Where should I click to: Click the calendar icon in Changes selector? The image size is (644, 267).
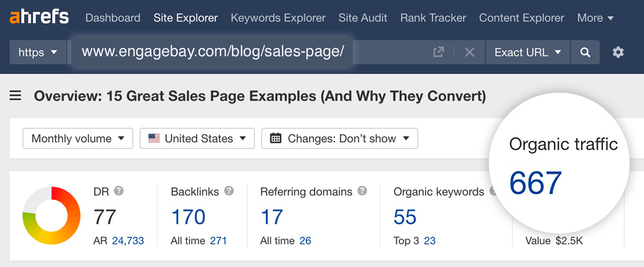point(276,138)
